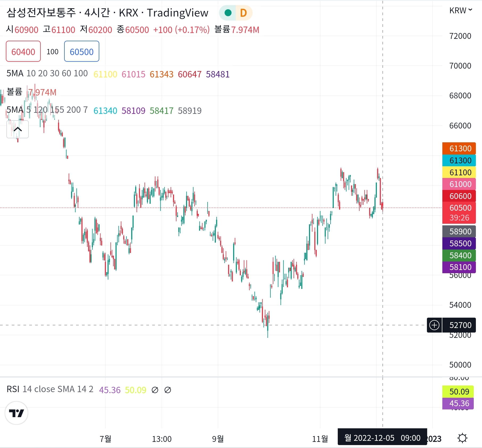The image size is (482, 448).
Task: Click the 72000 price axis label
Action: click(460, 36)
